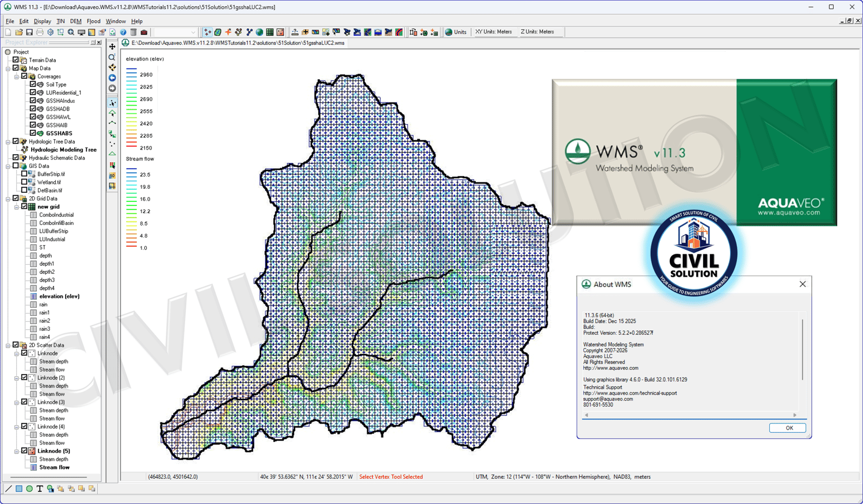Activate the Select Vertex tool
863x504 pixels.
tap(112, 103)
